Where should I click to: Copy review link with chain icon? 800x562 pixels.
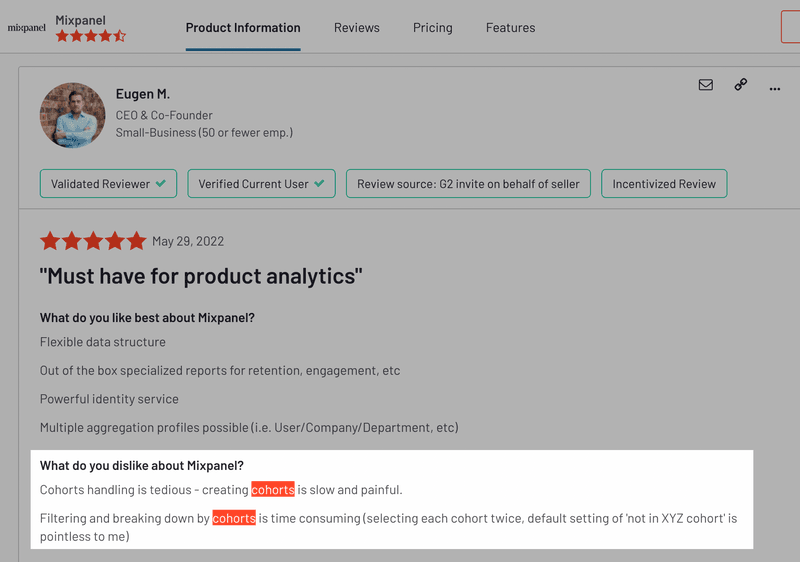click(x=740, y=85)
